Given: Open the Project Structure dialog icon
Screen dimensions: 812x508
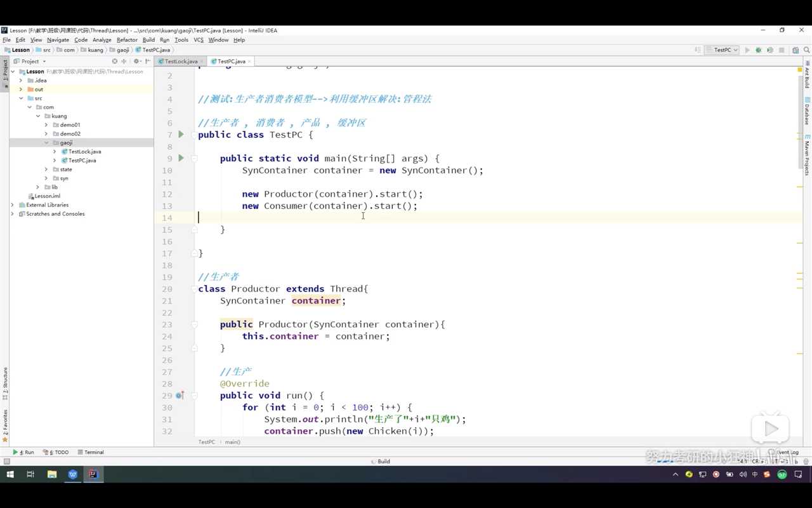Looking at the screenshot, I should 796,50.
